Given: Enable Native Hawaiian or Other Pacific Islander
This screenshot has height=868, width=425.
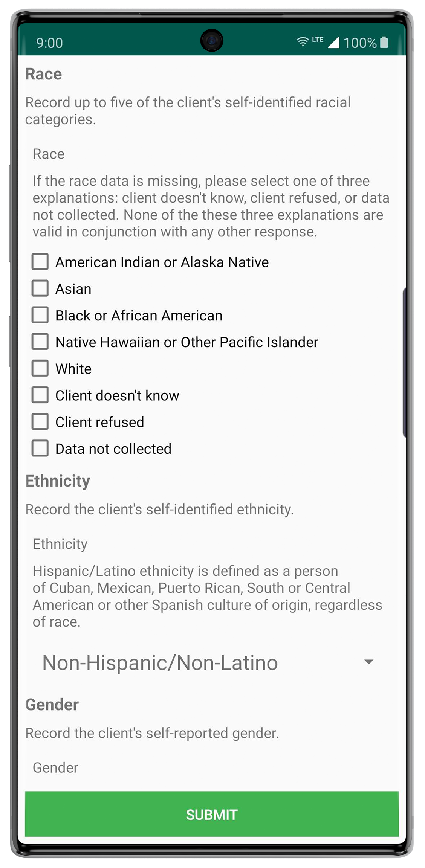Looking at the screenshot, I should coord(40,342).
